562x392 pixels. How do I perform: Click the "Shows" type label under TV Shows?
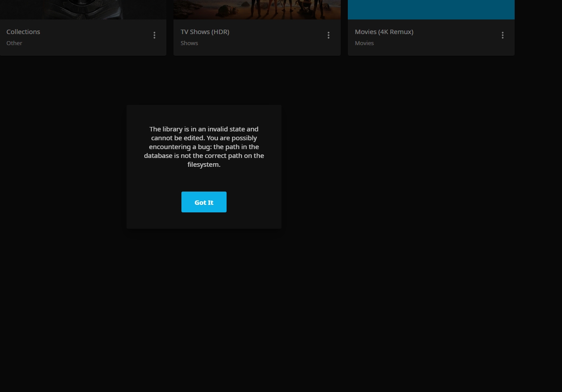click(x=189, y=43)
